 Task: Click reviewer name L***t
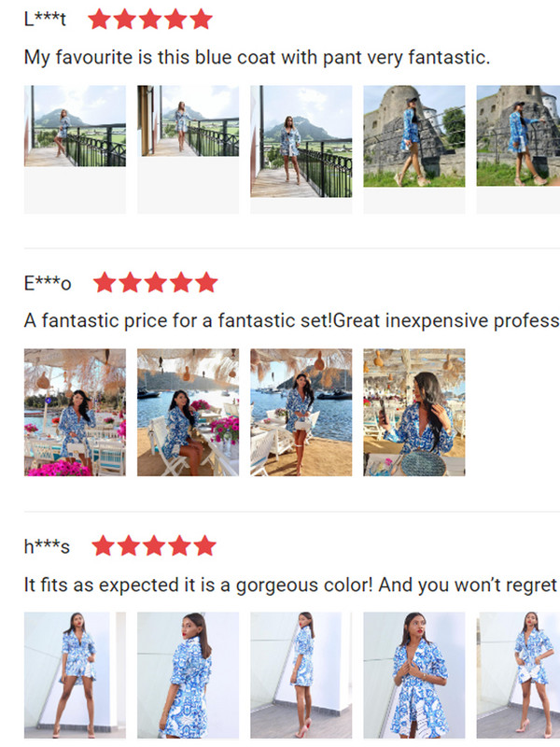(x=45, y=20)
